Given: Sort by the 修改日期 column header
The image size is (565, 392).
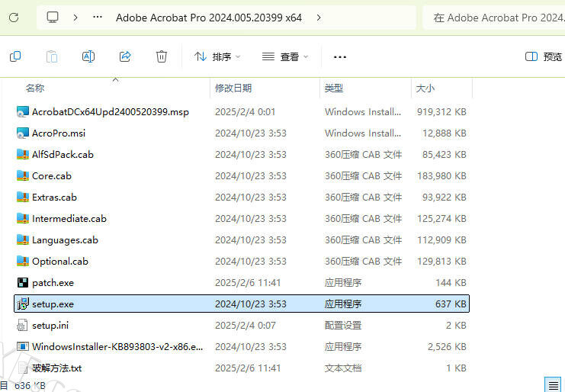Looking at the screenshot, I should (233, 88).
